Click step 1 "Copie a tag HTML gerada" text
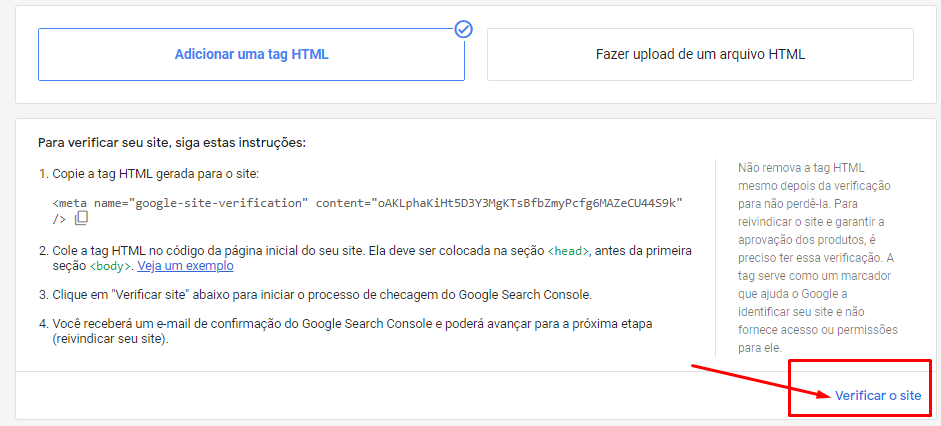Screen dimensions: 941x426 coord(155,174)
